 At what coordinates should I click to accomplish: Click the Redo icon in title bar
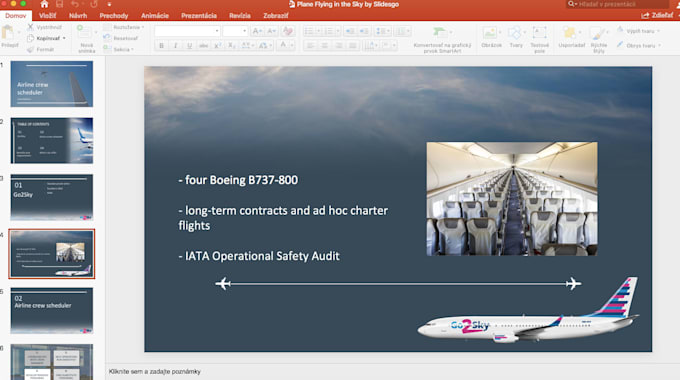click(94, 4)
